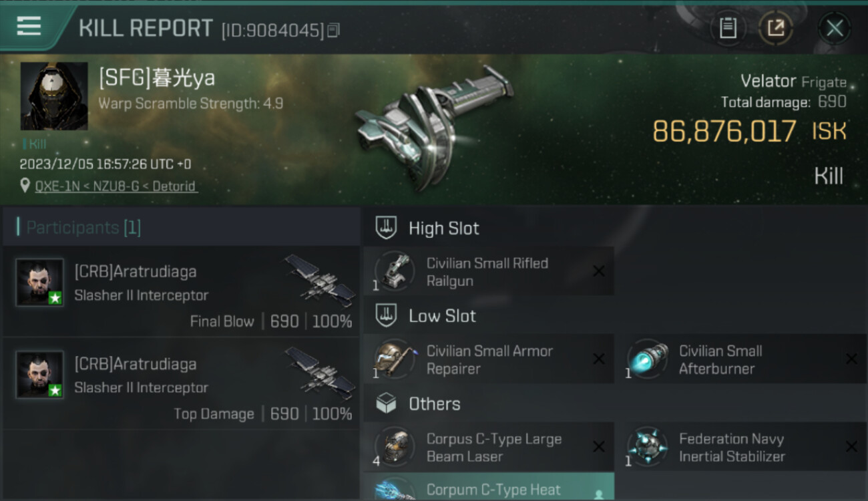View victim 暮光ya's portrait
The height and width of the screenshot is (501, 868).
54,96
